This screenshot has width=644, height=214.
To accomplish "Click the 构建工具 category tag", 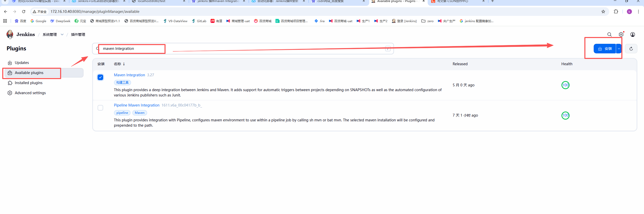I will 123,83.
